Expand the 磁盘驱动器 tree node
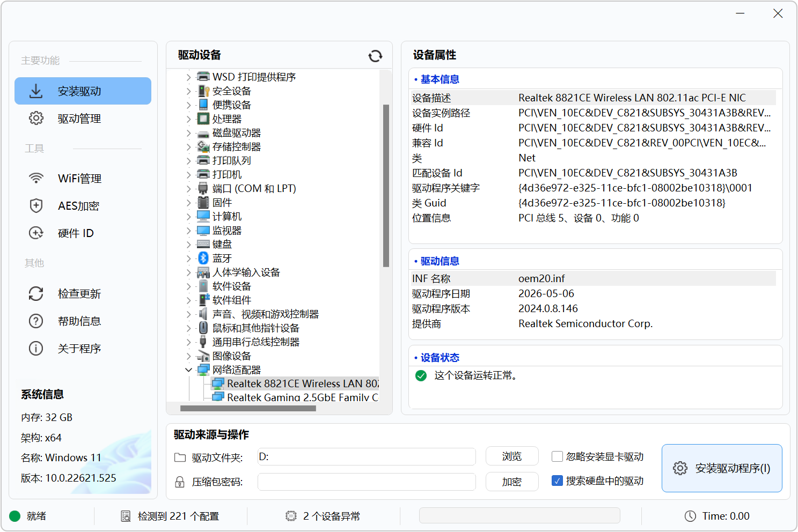The image size is (798, 532). pyautogui.click(x=188, y=133)
